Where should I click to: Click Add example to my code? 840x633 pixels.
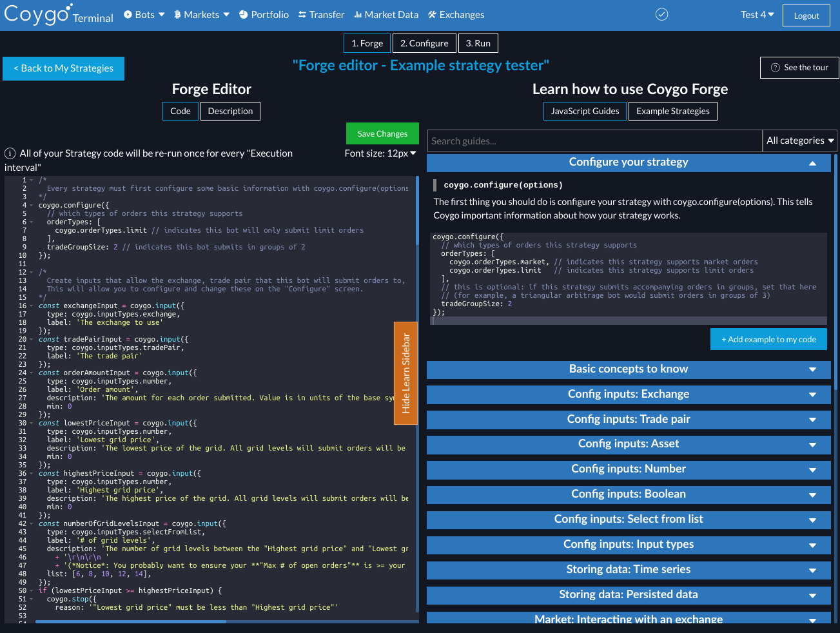(768, 338)
